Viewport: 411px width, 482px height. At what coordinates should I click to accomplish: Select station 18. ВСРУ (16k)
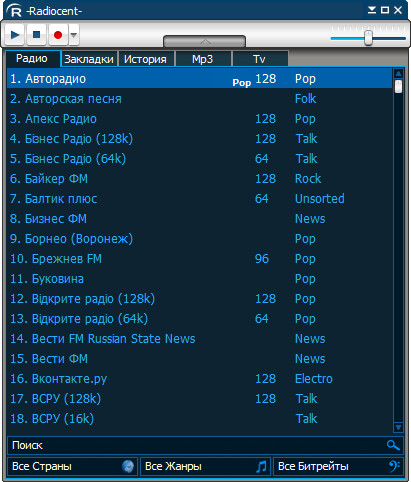(199, 419)
